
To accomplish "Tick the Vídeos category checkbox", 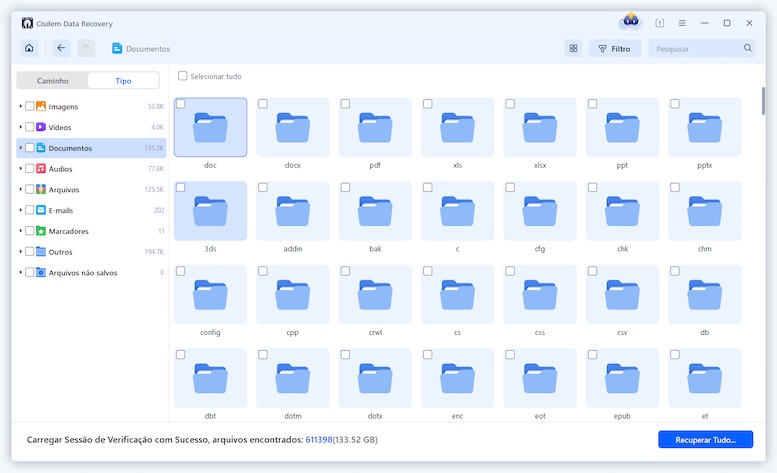I will 30,127.
